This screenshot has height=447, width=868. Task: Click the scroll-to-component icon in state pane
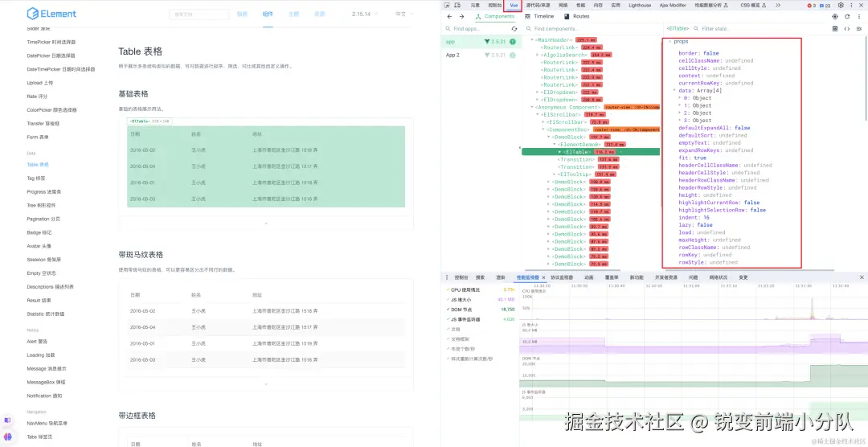click(835, 29)
